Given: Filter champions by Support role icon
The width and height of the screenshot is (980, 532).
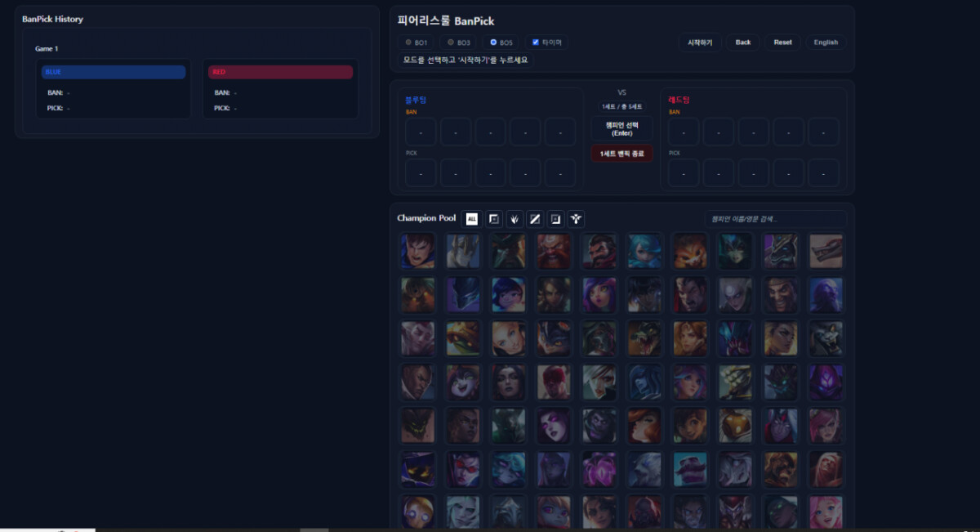Looking at the screenshot, I should coord(577,218).
